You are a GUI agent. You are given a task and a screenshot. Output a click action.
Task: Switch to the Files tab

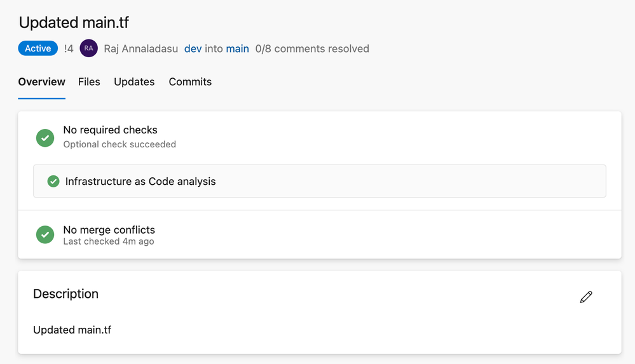[89, 82]
